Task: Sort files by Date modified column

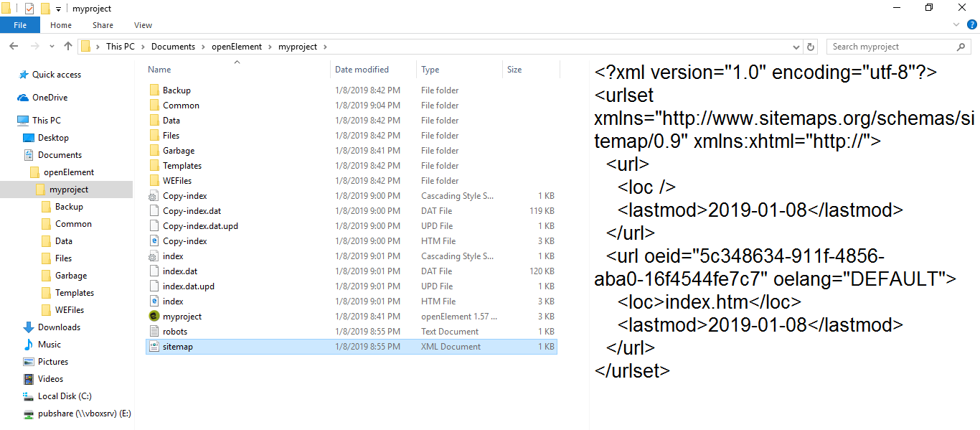Action: click(362, 70)
